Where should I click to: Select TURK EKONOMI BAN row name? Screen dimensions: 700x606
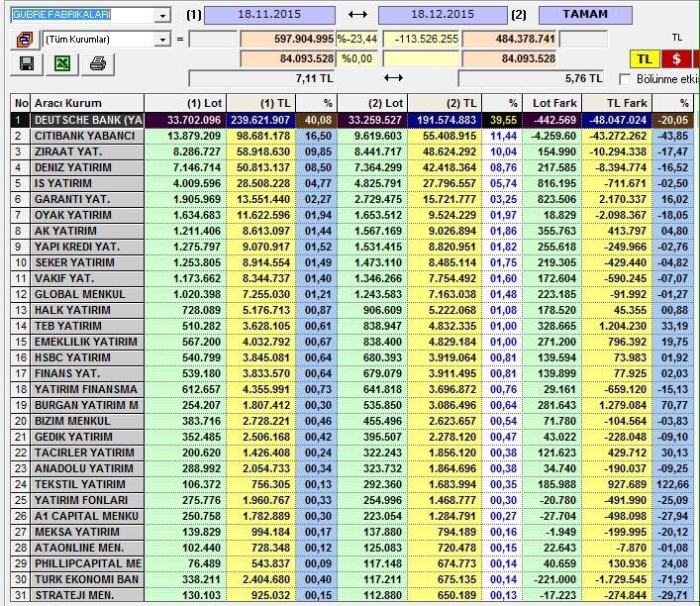[x=87, y=579]
